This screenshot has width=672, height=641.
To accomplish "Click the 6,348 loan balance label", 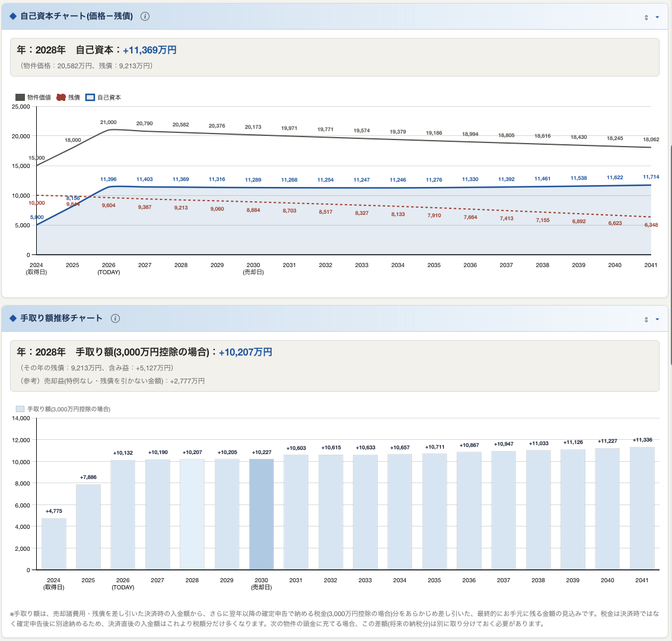I will click(x=651, y=225).
